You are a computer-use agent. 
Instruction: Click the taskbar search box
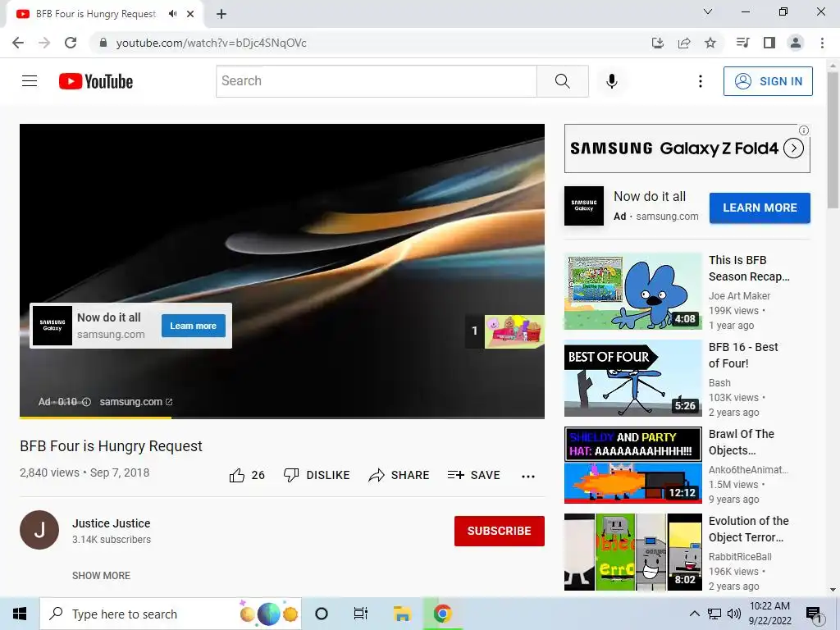pyautogui.click(x=171, y=614)
